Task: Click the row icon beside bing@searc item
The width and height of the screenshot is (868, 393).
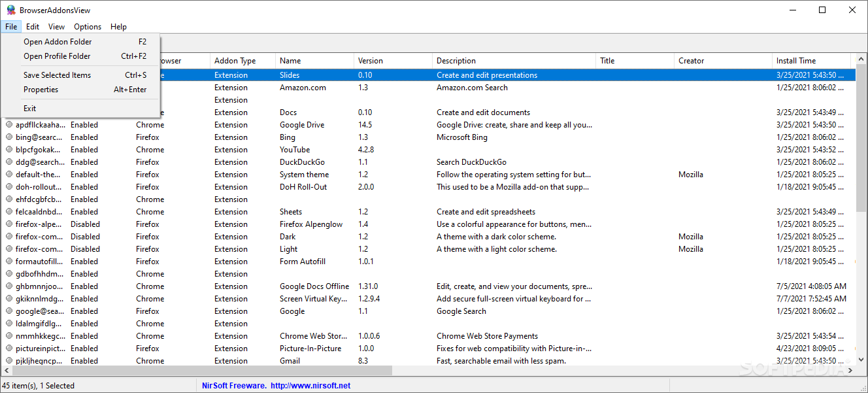Action: [x=9, y=137]
